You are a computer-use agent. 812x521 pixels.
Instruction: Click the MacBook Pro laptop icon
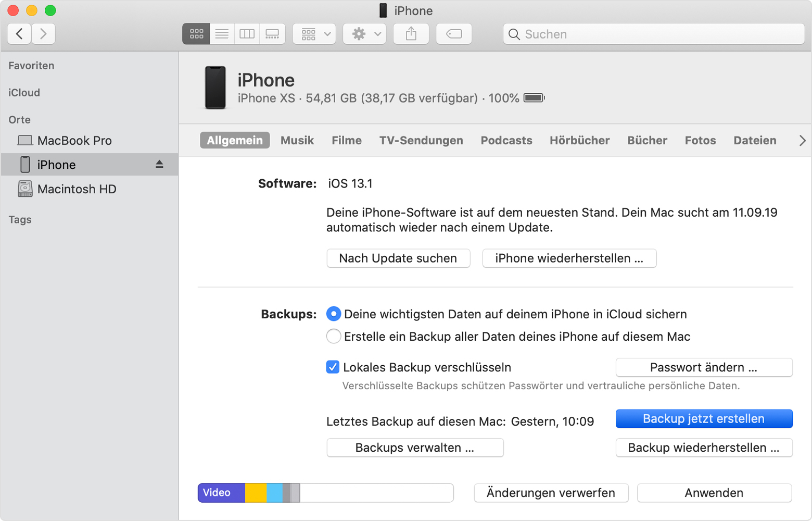(x=25, y=140)
